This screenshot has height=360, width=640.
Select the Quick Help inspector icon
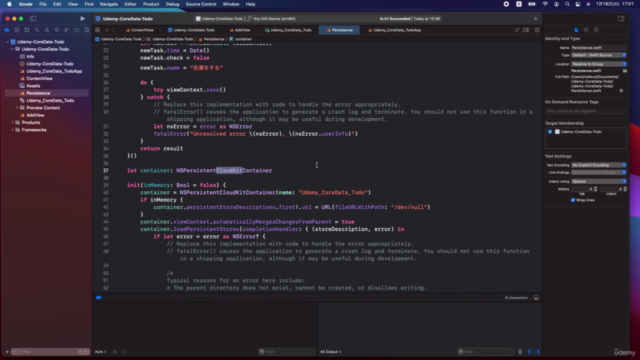click(596, 30)
